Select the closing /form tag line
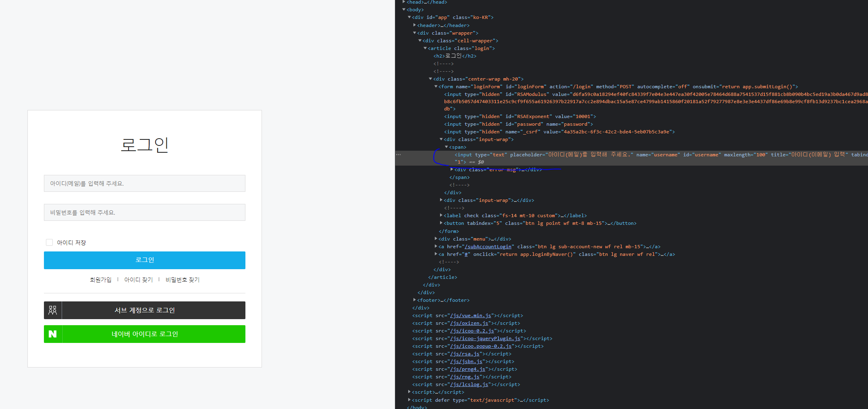This screenshot has height=409, width=868. pyautogui.click(x=449, y=231)
